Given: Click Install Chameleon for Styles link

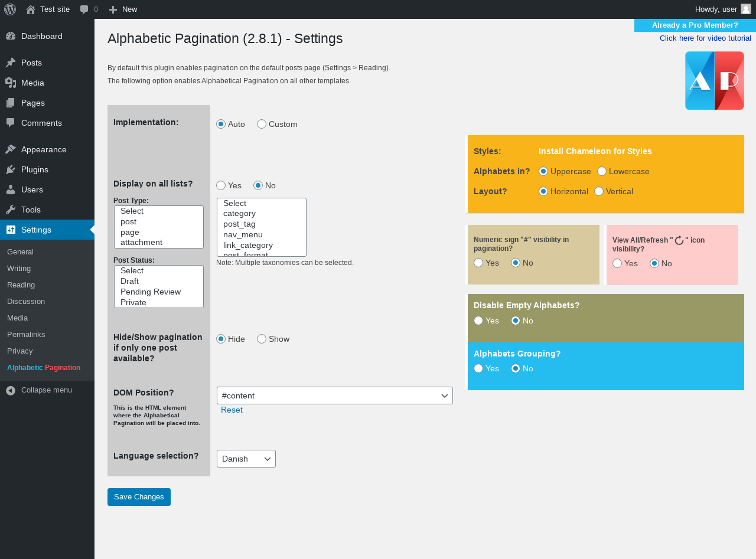Looking at the screenshot, I should point(595,151).
